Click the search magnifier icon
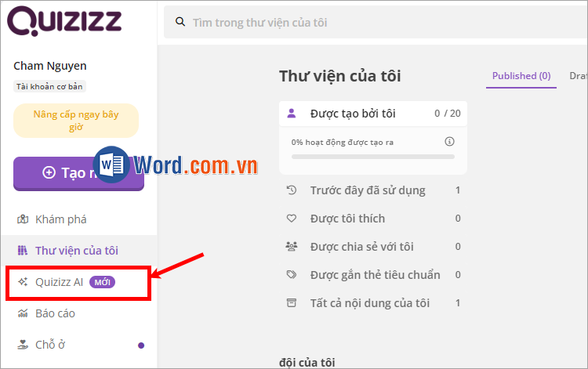Image resolution: width=588 pixels, height=369 pixels. [x=180, y=22]
